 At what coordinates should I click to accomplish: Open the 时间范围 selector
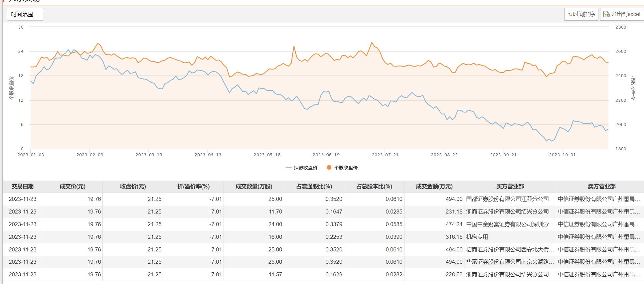pos(25,14)
